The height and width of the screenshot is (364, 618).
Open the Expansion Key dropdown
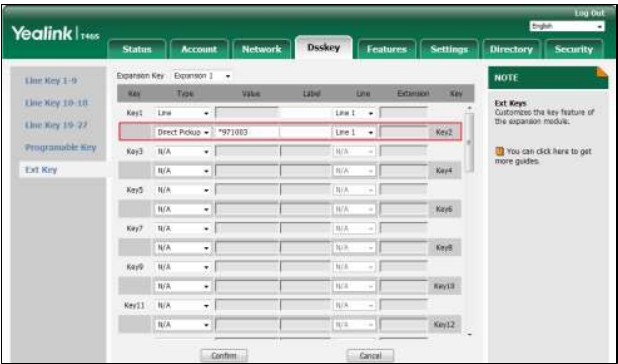[x=202, y=76]
